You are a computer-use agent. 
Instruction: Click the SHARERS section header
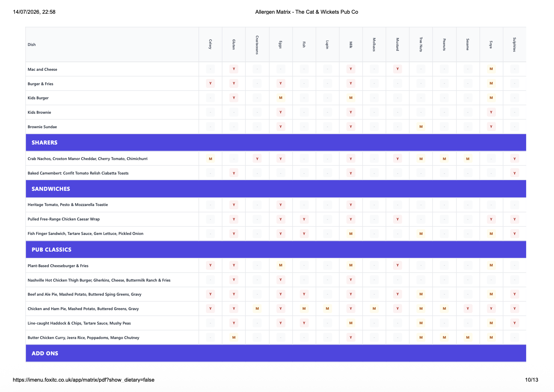click(x=276, y=143)
